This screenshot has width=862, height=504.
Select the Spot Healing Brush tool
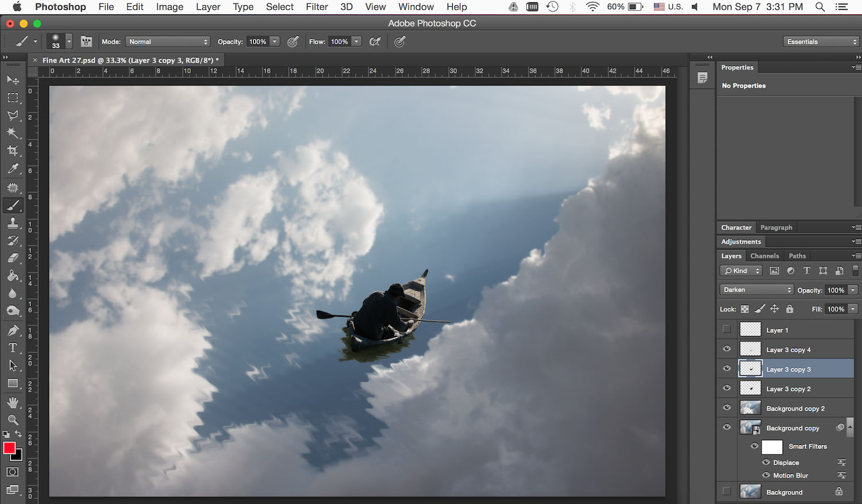coord(13,187)
